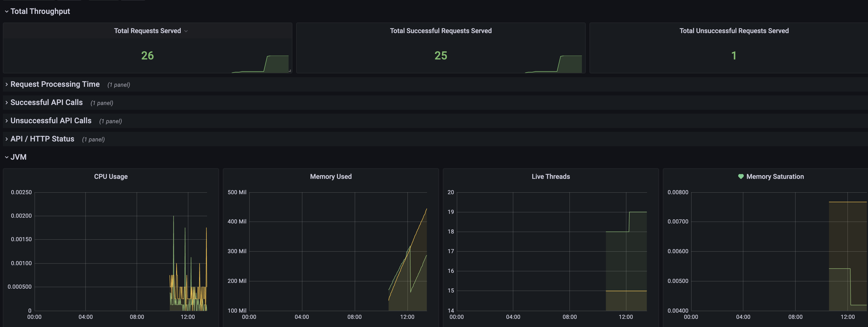
Task: Click the green heart icon beside Memory Saturation
Action: (741, 176)
